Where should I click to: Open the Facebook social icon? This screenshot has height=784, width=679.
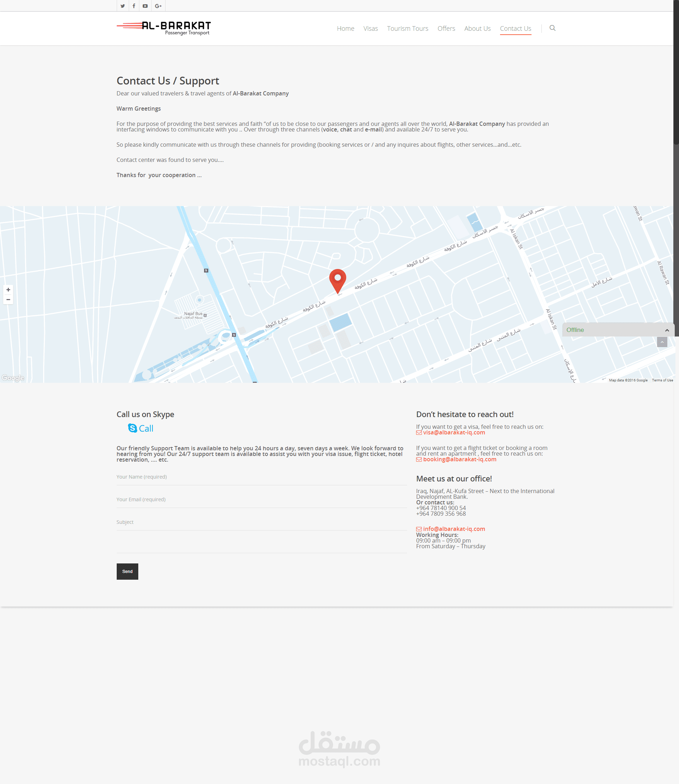click(134, 6)
